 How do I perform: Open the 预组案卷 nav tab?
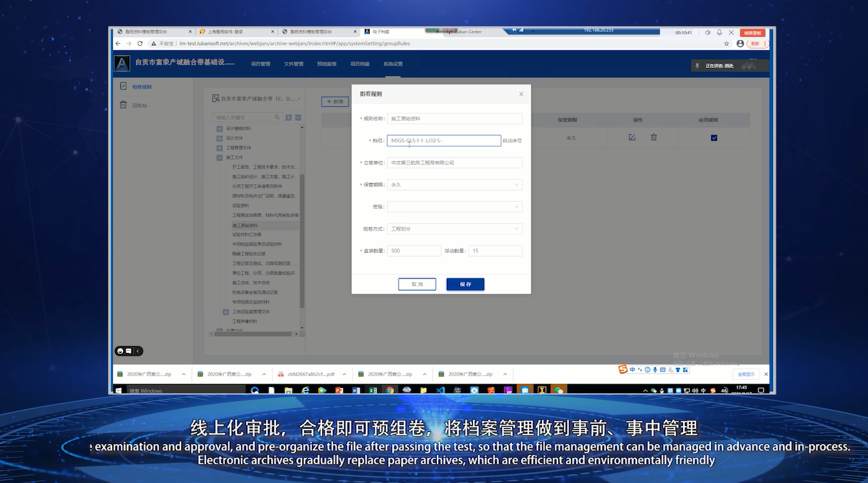click(x=327, y=64)
